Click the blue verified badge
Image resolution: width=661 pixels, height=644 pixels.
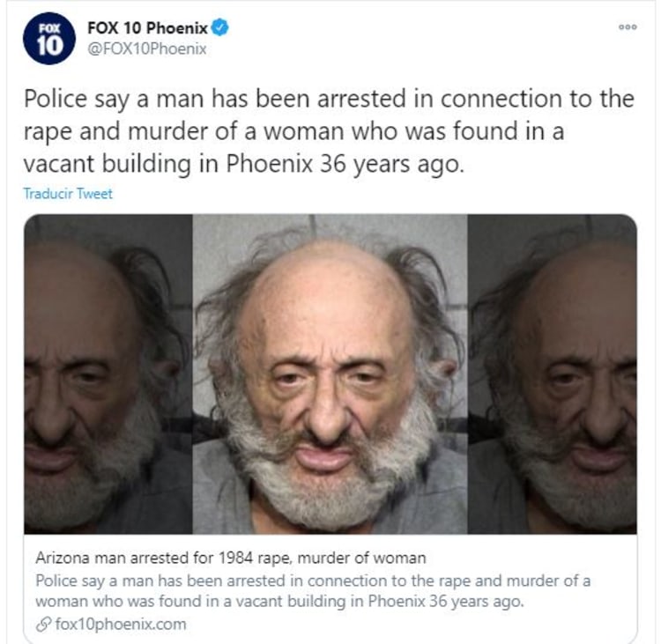[x=219, y=28]
